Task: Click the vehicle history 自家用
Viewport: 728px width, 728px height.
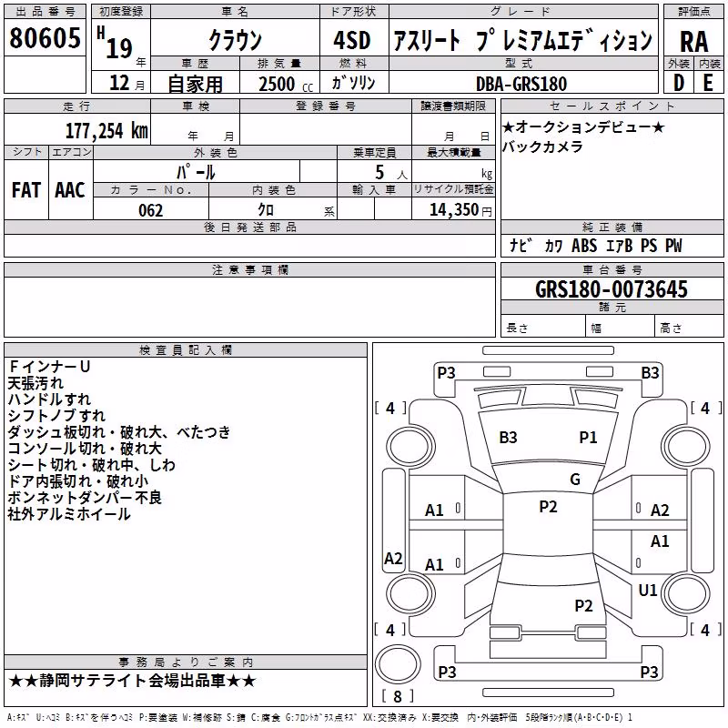Action: pos(195,84)
